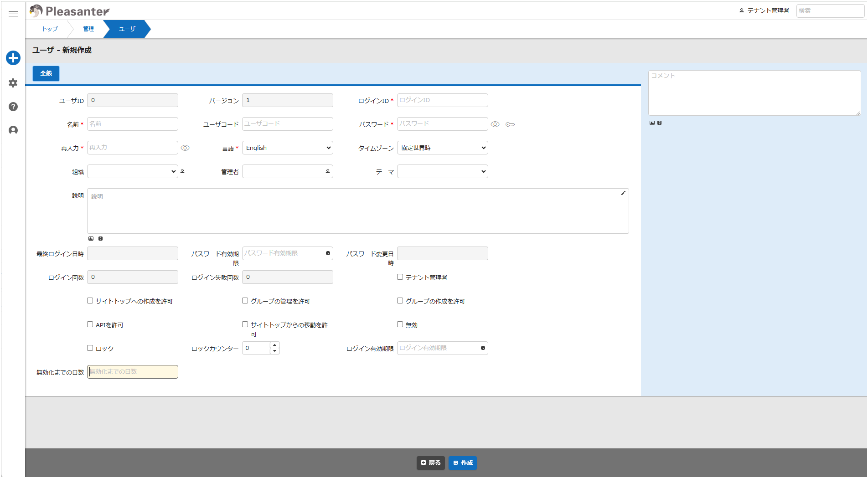Click the person icon inside 管理者 field
The width and height of the screenshot is (868, 478).
click(x=327, y=171)
